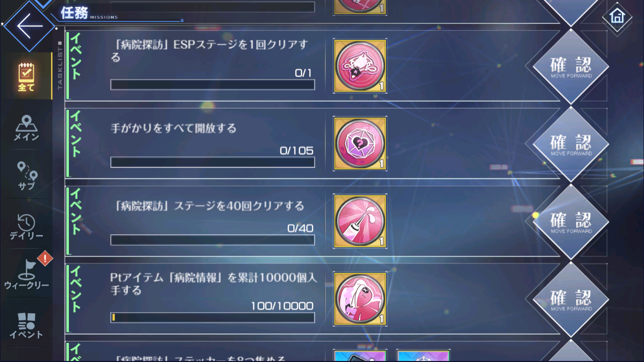
Task: Go back with the arrow diamond icon
Action: 29,26
